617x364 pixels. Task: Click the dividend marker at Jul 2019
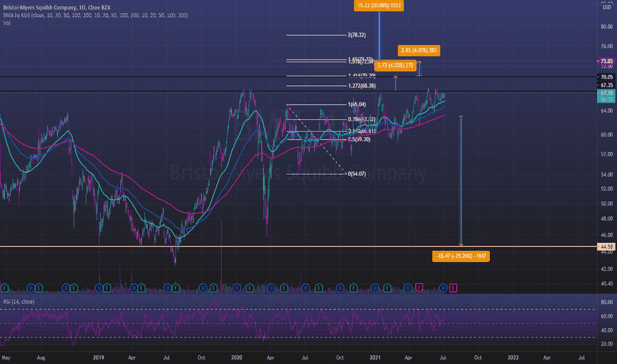pyautogui.click(x=167, y=288)
